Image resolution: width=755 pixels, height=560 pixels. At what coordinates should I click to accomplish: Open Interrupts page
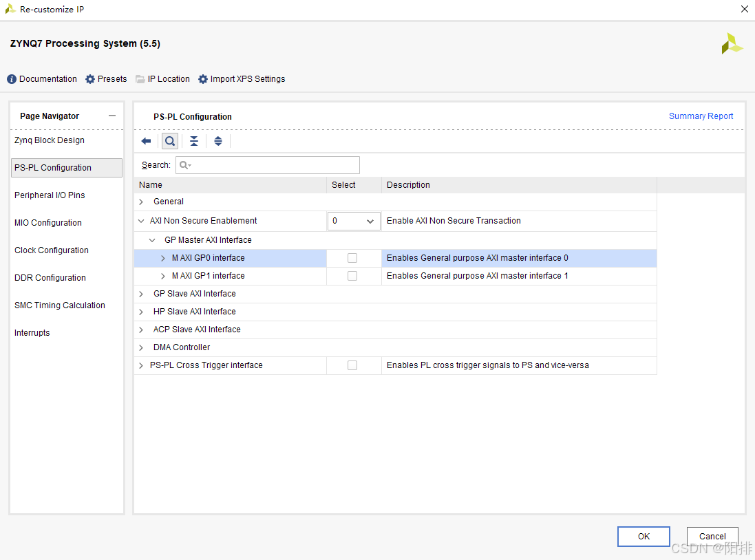coord(32,333)
